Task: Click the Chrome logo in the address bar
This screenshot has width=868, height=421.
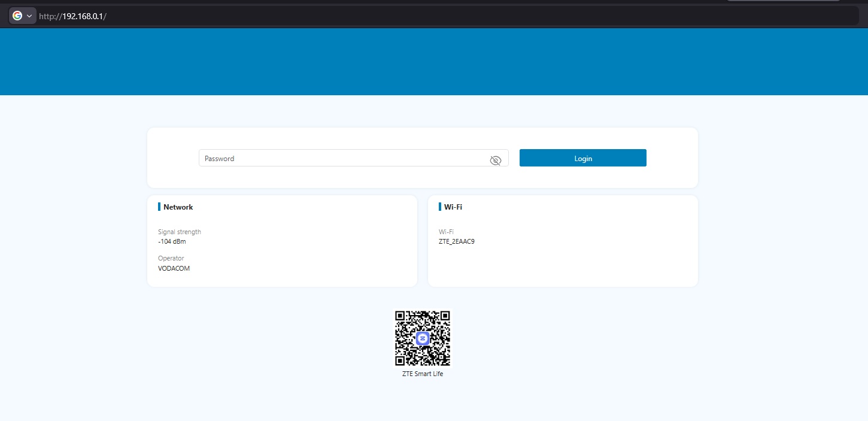Action: point(17,16)
